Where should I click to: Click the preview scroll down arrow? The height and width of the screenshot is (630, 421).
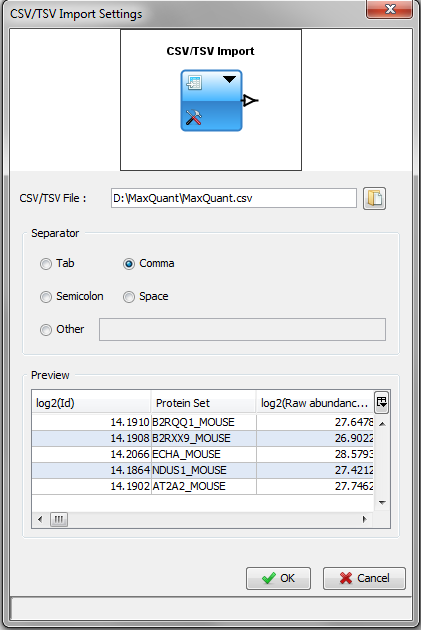[382, 503]
